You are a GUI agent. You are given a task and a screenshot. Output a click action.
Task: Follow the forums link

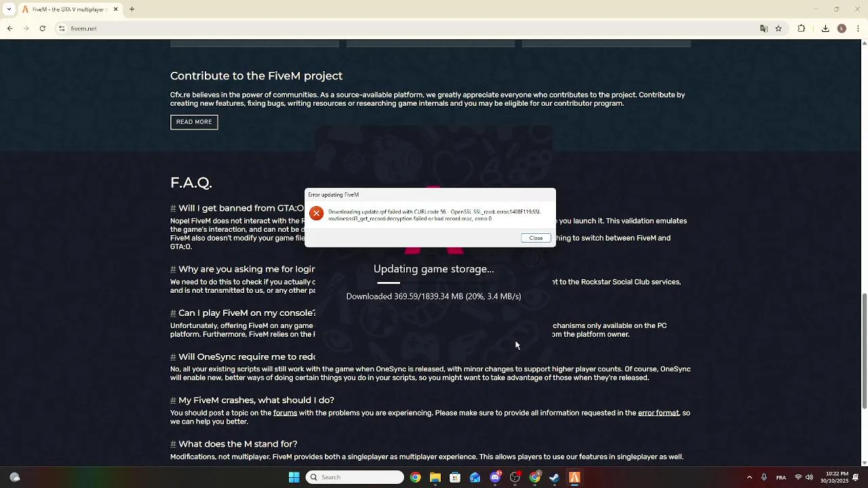(285, 413)
